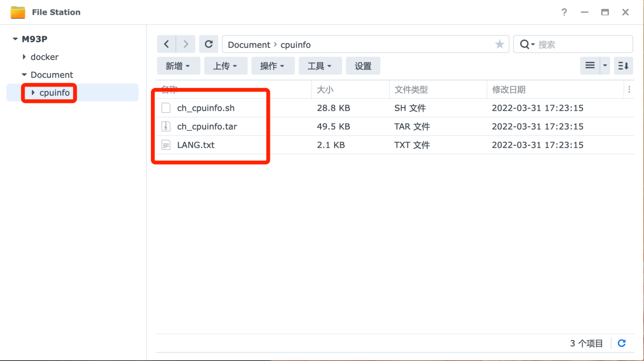The image size is (644, 361).
Task: Open the 操作 menu
Action: [273, 66]
